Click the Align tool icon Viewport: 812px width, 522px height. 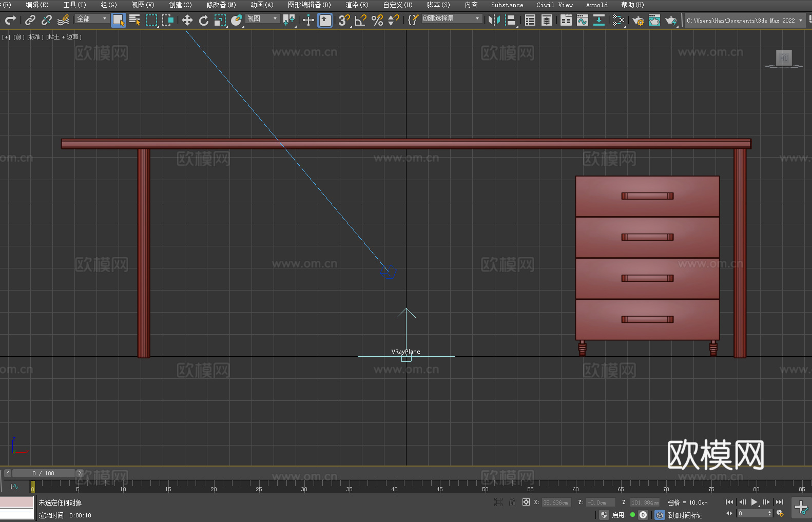pyautogui.click(x=511, y=20)
